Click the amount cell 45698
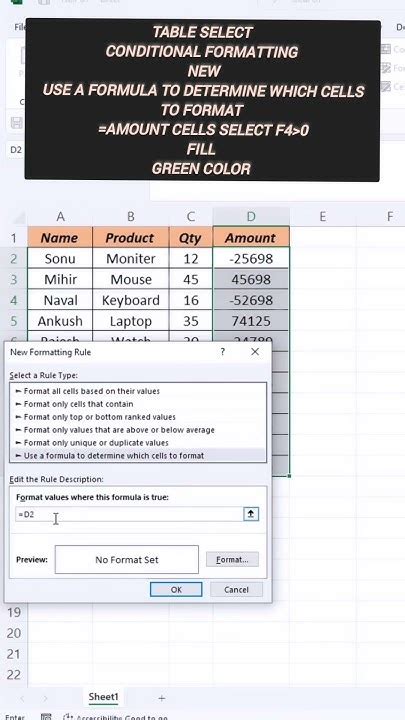The height and width of the screenshot is (720, 405). click(x=251, y=279)
